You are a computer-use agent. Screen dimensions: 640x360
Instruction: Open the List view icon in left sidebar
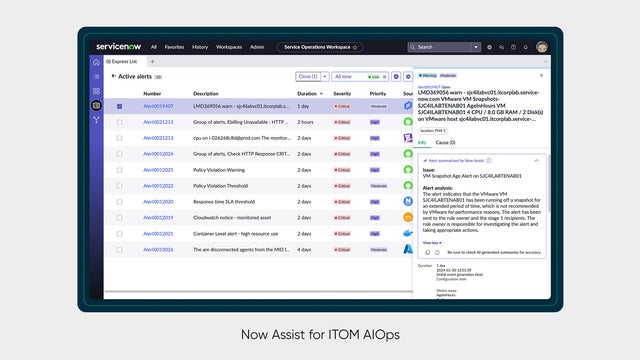pyautogui.click(x=96, y=76)
